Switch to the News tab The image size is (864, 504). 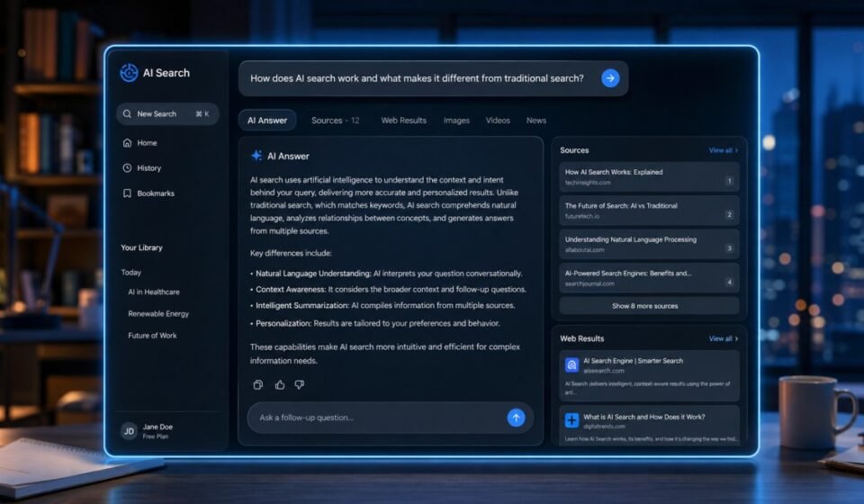click(x=536, y=120)
